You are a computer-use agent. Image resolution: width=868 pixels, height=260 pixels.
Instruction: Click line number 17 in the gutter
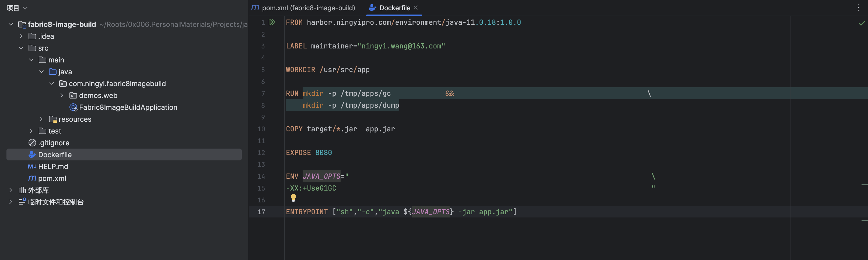(261, 212)
